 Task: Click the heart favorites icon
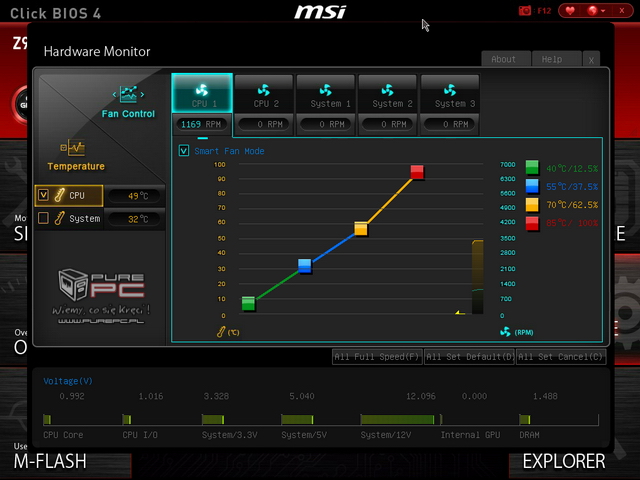[x=570, y=11]
